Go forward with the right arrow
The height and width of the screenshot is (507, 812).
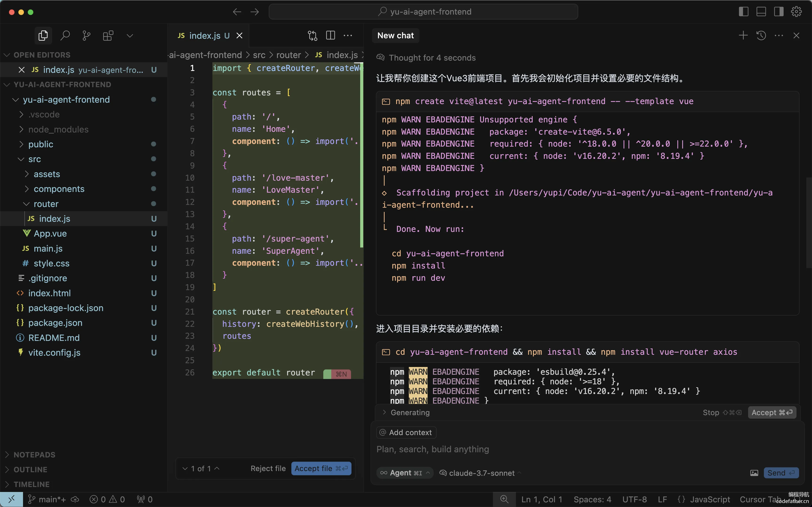(x=255, y=12)
